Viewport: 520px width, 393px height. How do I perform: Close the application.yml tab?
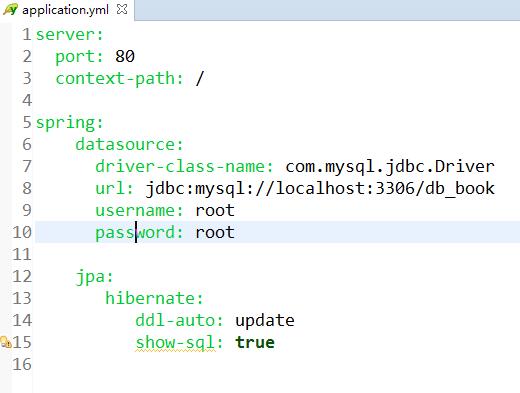click(122, 9)
